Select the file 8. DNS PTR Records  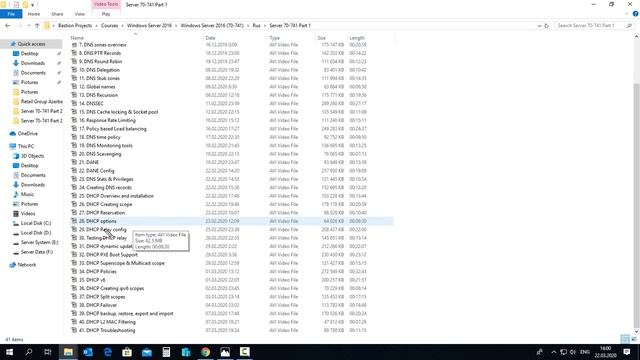coord(100,53)
